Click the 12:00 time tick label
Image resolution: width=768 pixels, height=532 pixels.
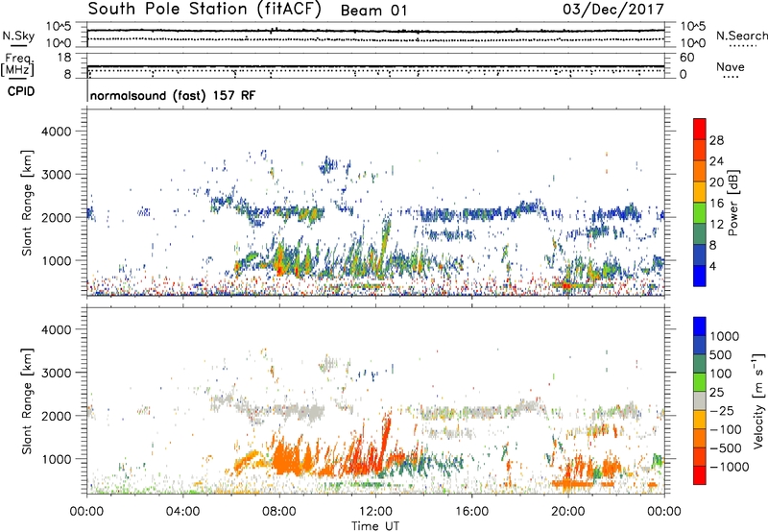click(x=375, y=511)
